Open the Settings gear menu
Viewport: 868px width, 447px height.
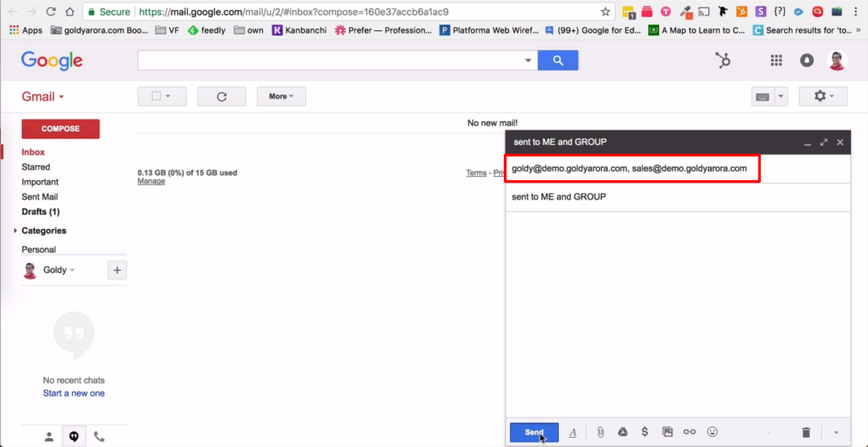823,97
